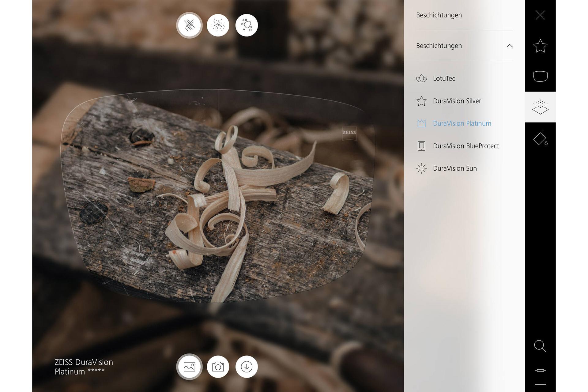Click the download arrow button
Image resolution: width=588 pixels, height=392 pixels.
247,367
